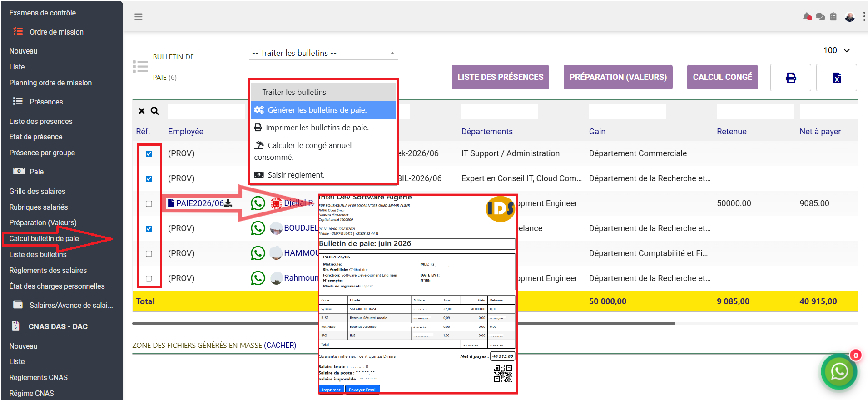868x400 pixels.
Task: Open user avatar profile in header
Action: [850, 17]
